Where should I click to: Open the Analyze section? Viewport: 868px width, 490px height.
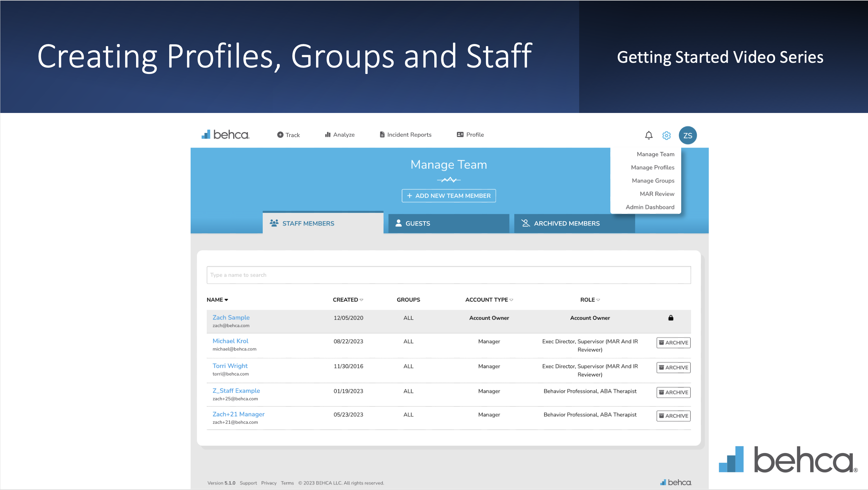pyautogui.click(x=339, y=135)
